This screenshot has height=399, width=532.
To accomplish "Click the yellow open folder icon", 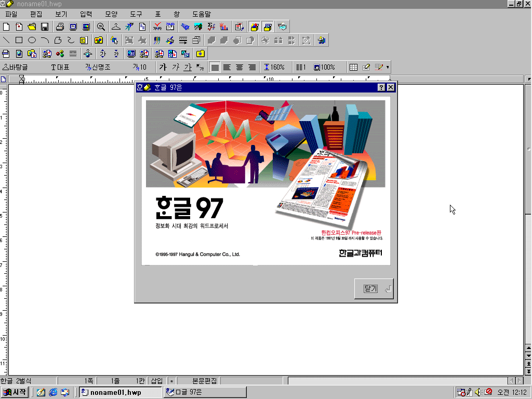I will (32, 27).
